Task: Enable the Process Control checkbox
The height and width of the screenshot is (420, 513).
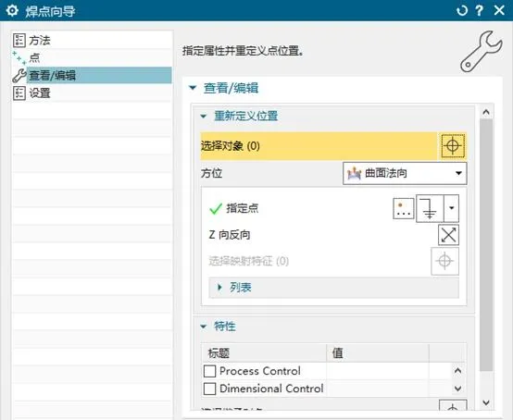Action: tap(209, 371)
